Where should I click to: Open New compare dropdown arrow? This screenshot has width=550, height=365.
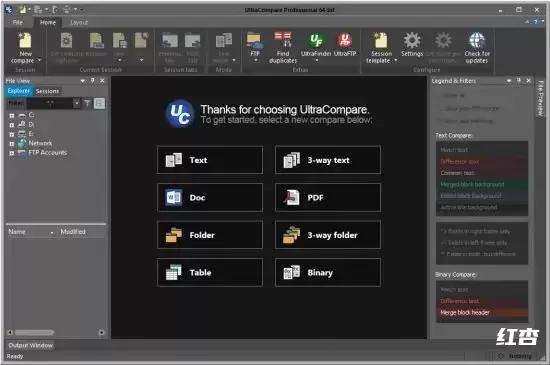point(39,60)
